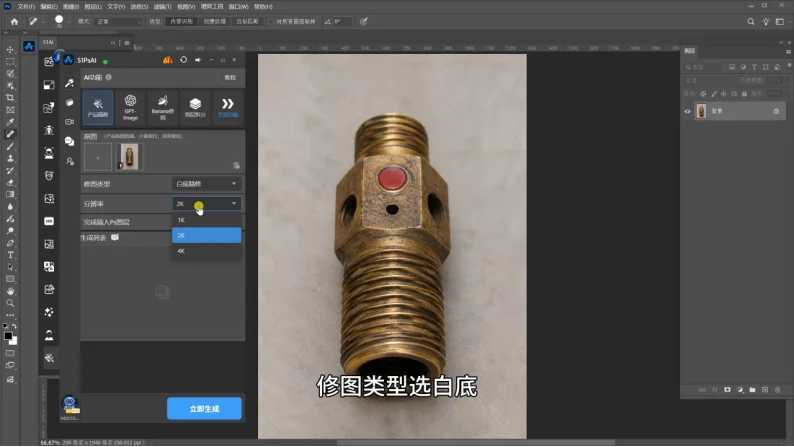Toggle lock all padlock in Layers panel
794x447 pixels.
[x=744, y=94]
